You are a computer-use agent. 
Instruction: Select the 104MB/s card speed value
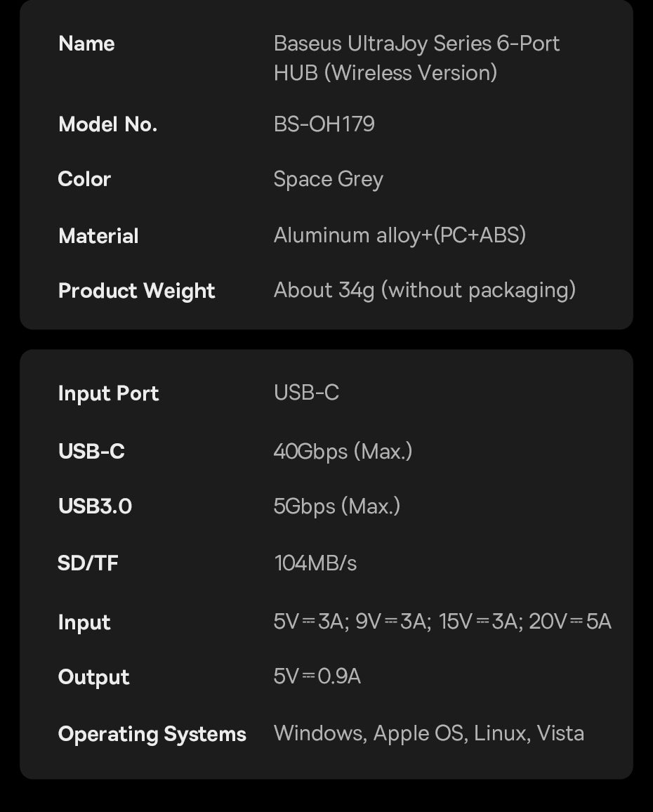(x=315, y=563)
